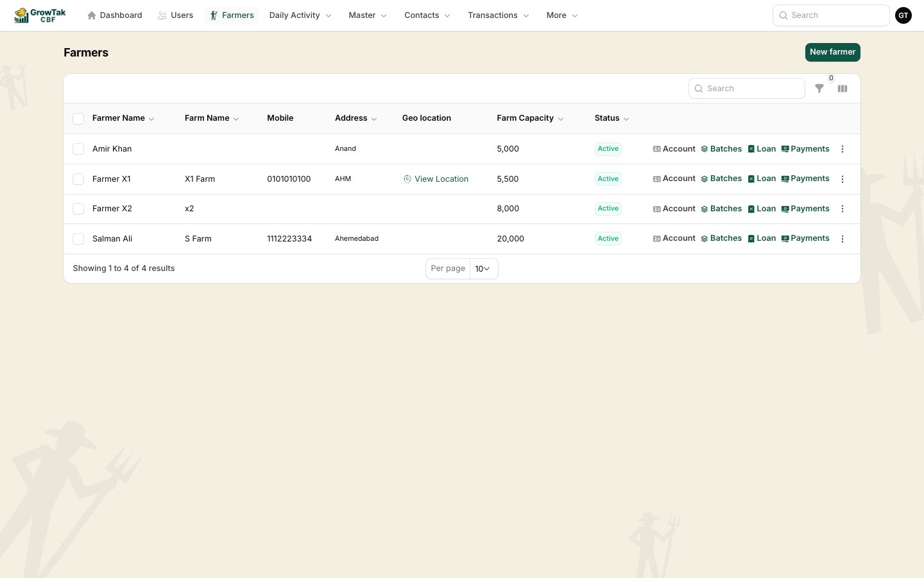Open row actions menu for Farmer X2
The width and height of the screenshot is (924, 578).
(843, 209)
